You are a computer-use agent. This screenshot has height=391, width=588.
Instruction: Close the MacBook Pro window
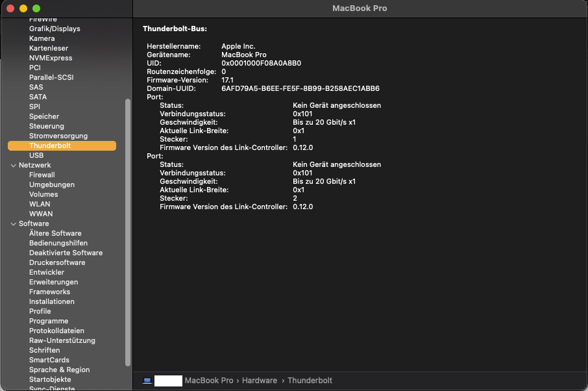coord(10,8)
